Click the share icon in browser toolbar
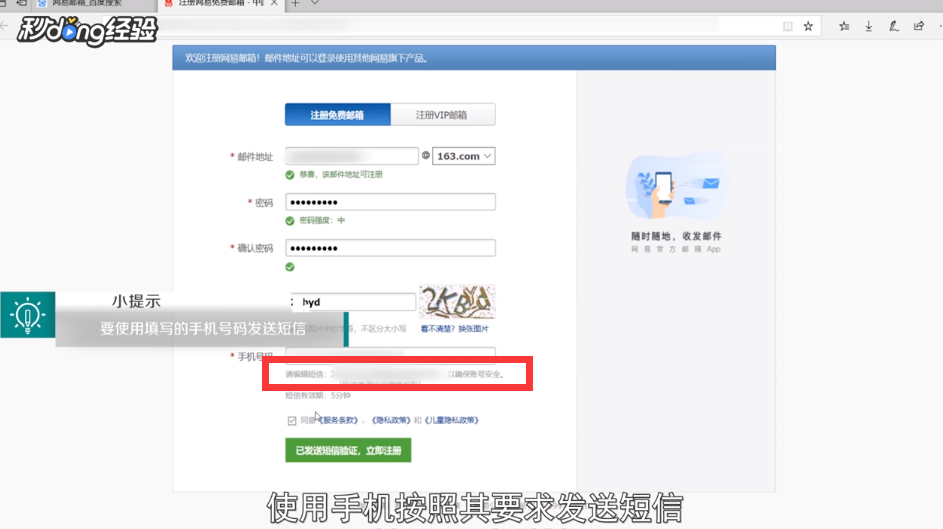 click(x=919, y=26)
